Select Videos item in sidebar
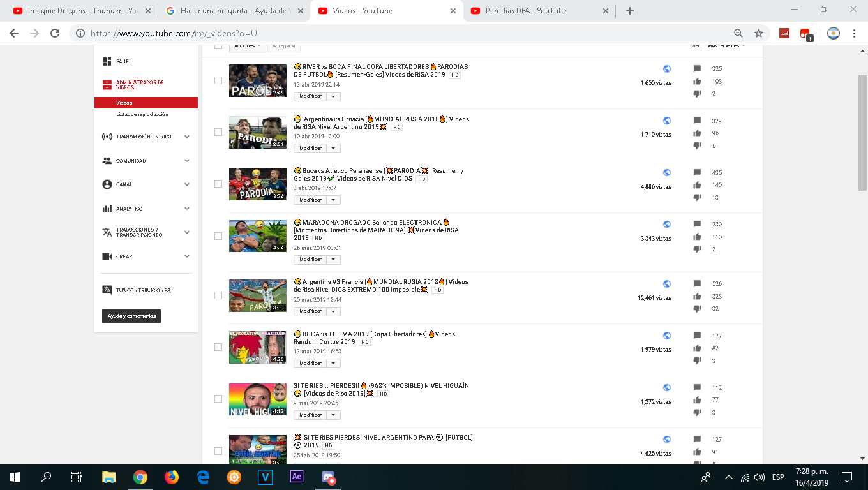This screenshot has height=490, width=868. 146,103
